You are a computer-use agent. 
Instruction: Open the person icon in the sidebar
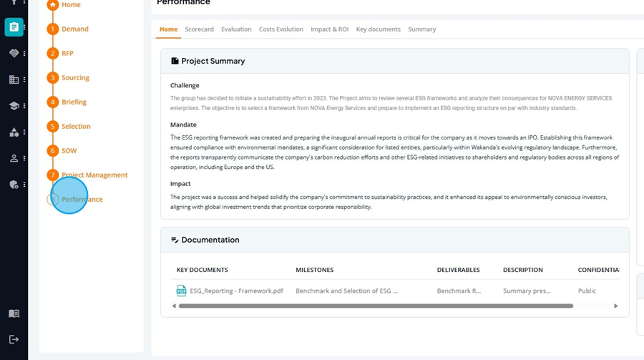click(x=14, y=158)
